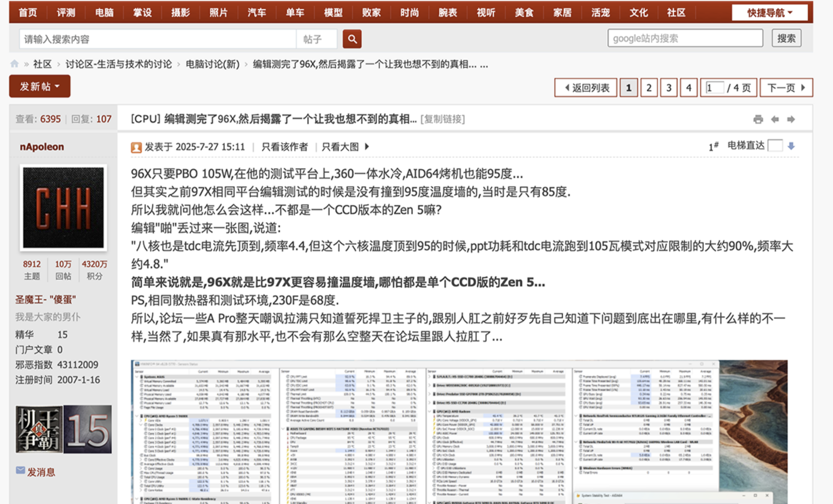Click 电脑讨论(新) breadcrumb link
This screenshot has width=833, height=504.
(x=213, y=64)
